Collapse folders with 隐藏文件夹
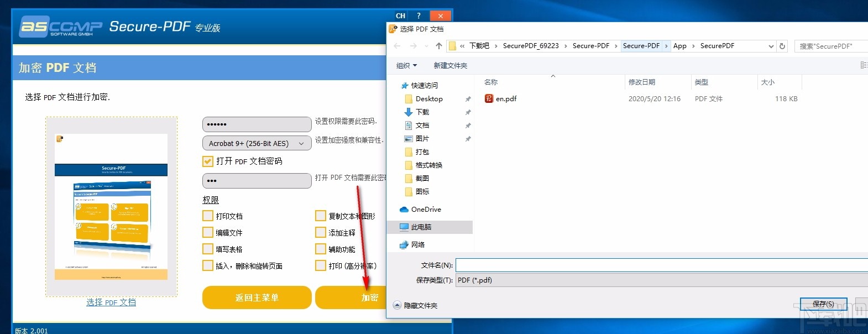The height and width of the screenshot is (334, 868). 415,305
